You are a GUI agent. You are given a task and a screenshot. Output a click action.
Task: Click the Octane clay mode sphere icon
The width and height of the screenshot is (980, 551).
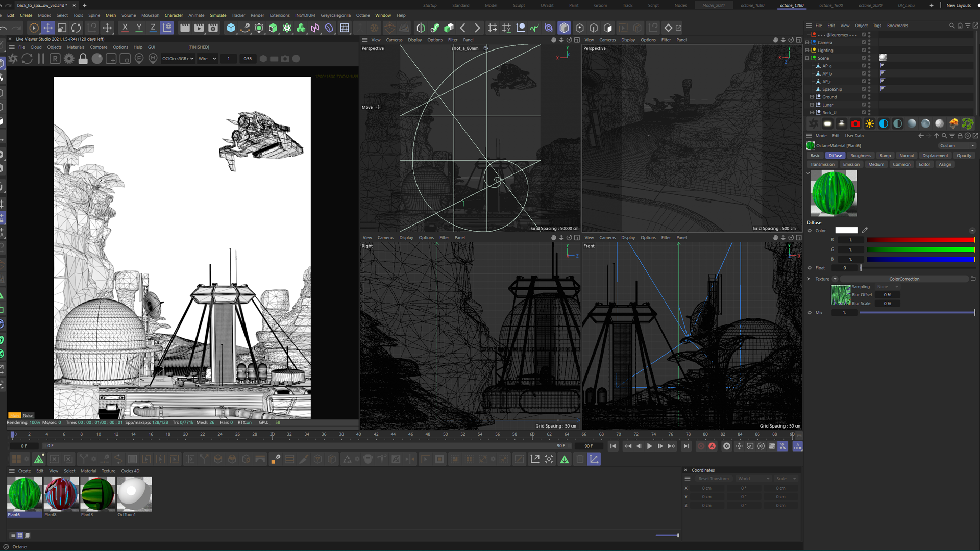click(97, 59)
